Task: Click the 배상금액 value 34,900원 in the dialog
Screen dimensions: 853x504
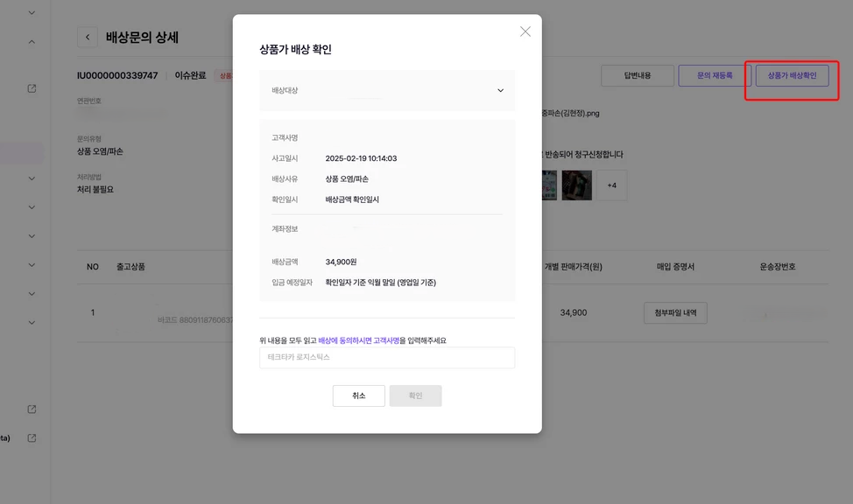Action: 341,262
